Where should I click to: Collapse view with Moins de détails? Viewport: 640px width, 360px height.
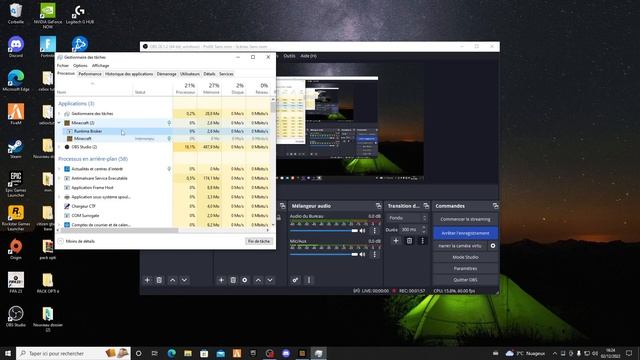(77, 241)
